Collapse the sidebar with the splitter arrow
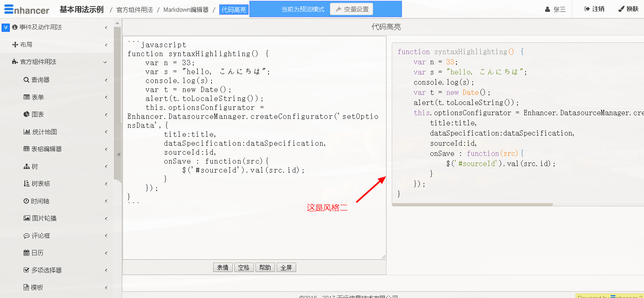 (x=119, y=155)
